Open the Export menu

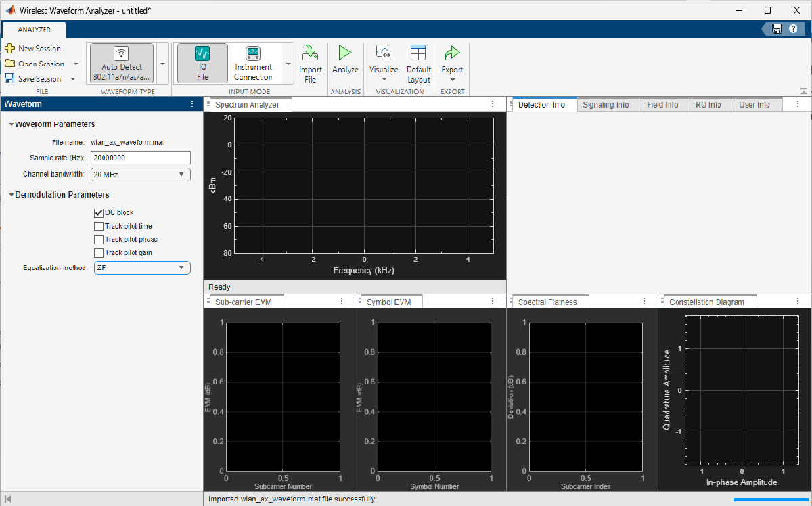pos(452,62)
